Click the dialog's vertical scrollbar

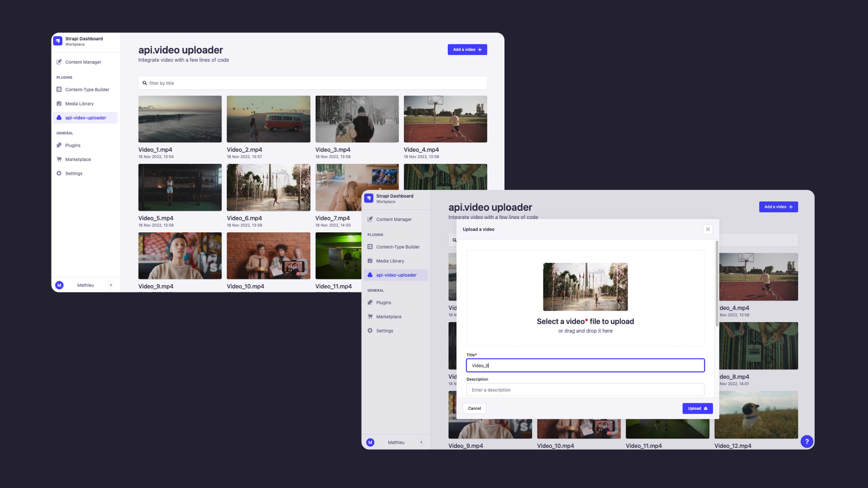point(717,285)
